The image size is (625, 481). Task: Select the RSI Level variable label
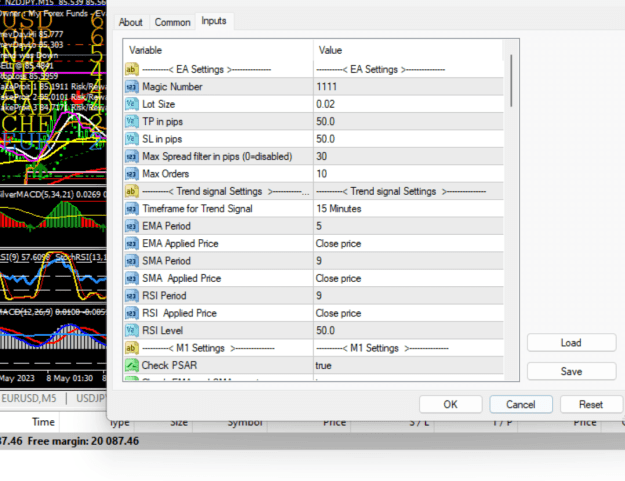(x=163, y=331)
